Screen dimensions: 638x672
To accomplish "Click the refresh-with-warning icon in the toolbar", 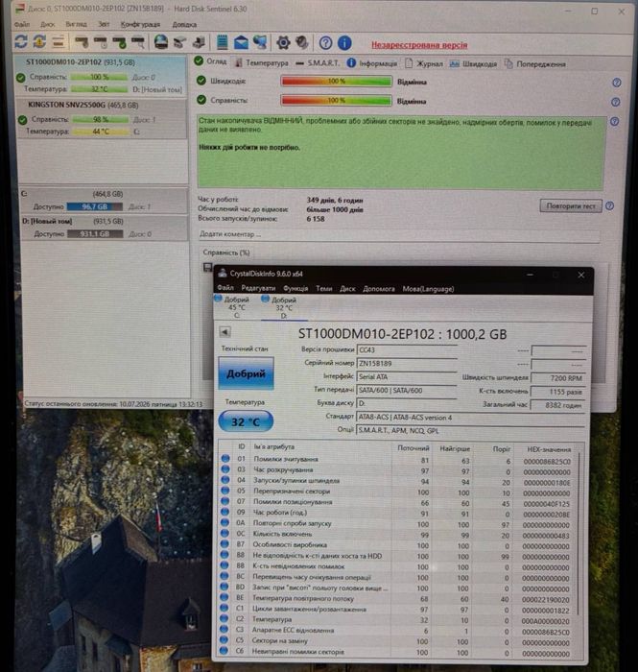I will click(x=40, y=41).
